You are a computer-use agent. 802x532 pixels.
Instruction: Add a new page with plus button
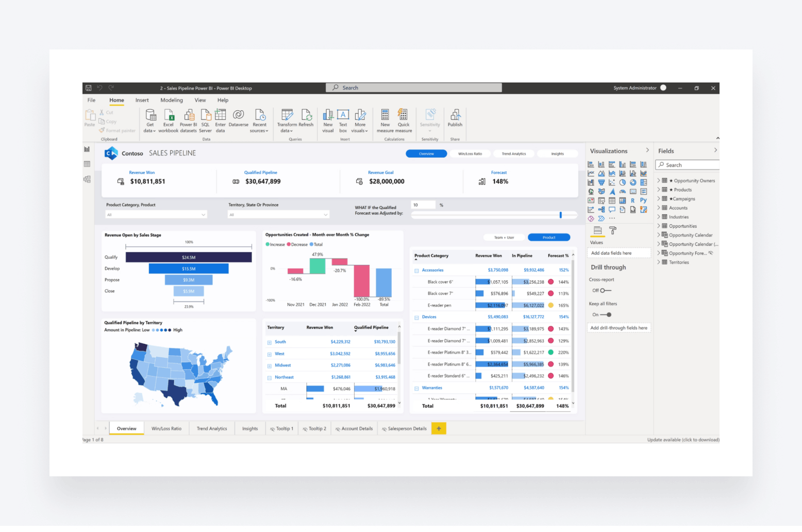pos(439,428)
